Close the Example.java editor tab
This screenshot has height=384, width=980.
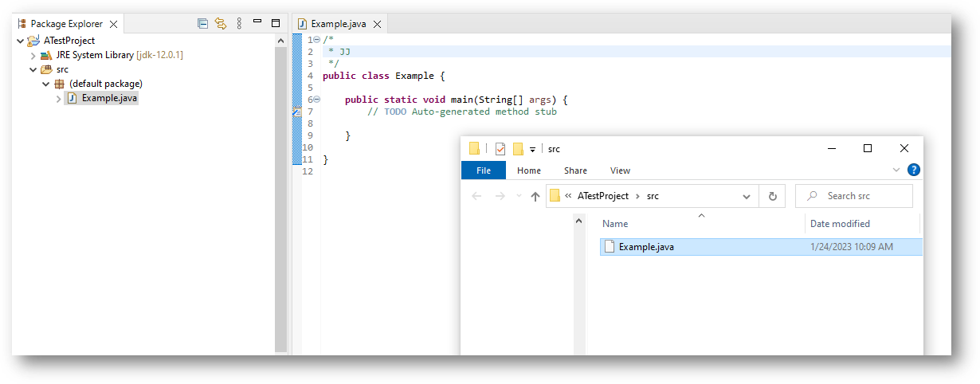click(x=378, y=25)
